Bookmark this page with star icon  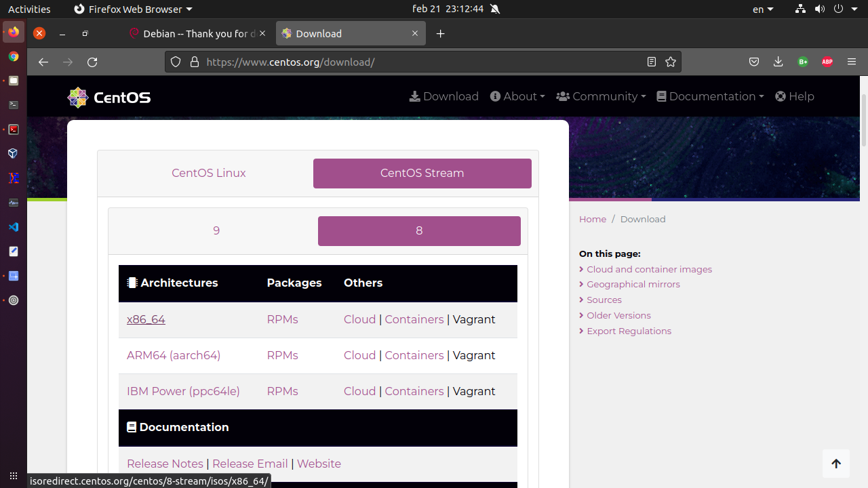click(x=671, y=62)
